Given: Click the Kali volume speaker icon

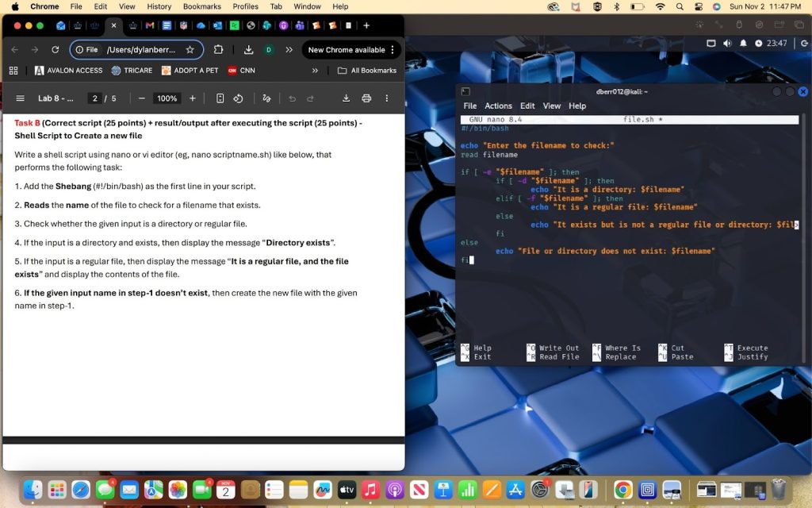Looking at the screenshot, I should point(727,43).
